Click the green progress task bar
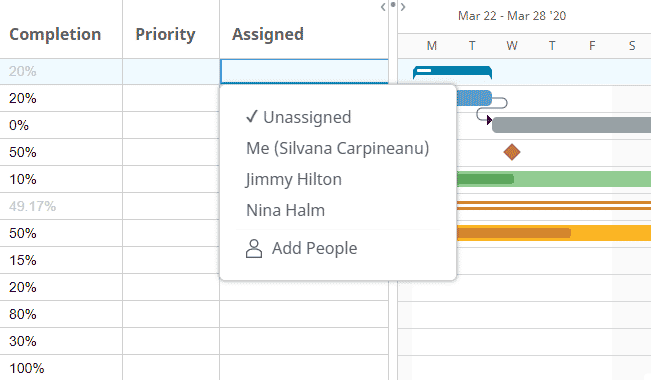651x380 pixels. (554, 179)
